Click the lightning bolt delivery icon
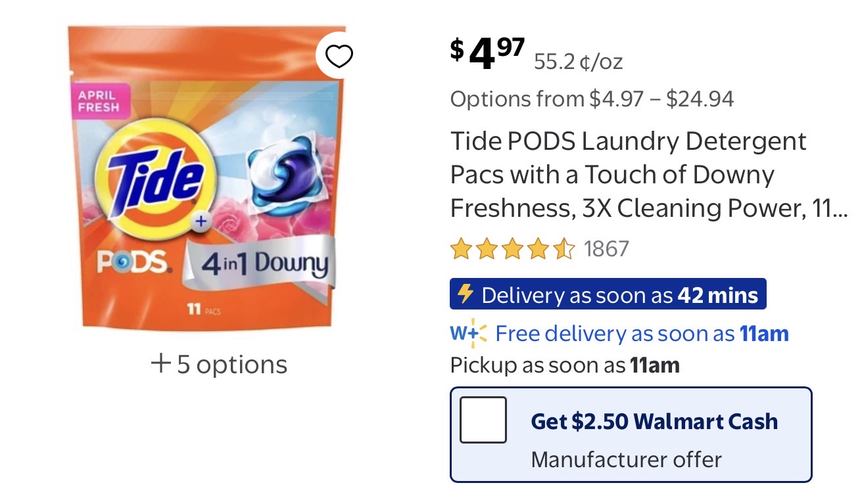 click(465, 294)
